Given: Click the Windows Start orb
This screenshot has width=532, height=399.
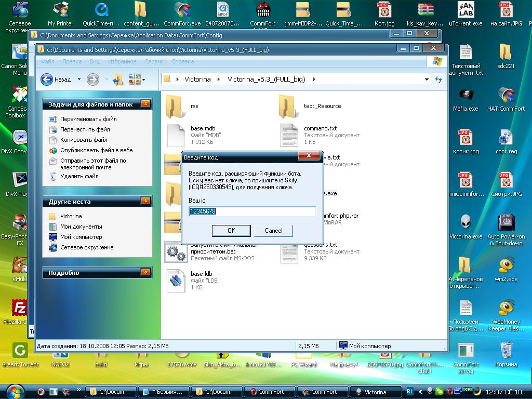Looking at the screenshot, I should point(15,391).
